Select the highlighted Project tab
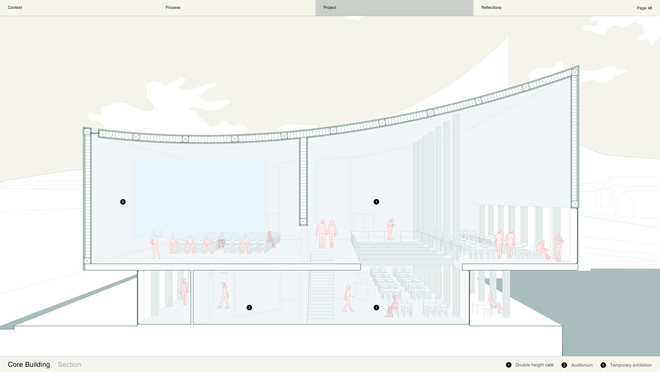 click(x=394, y=8)
